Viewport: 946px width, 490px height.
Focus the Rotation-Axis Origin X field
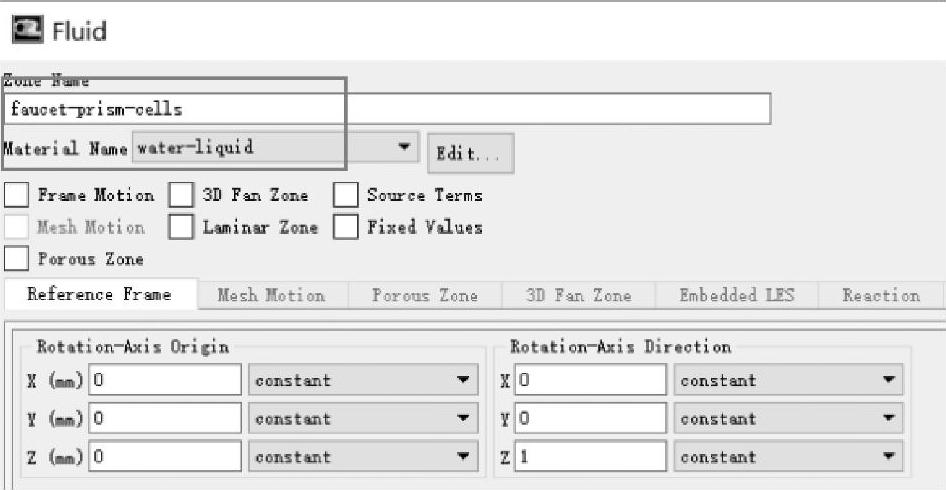click(x=166, y=380)
